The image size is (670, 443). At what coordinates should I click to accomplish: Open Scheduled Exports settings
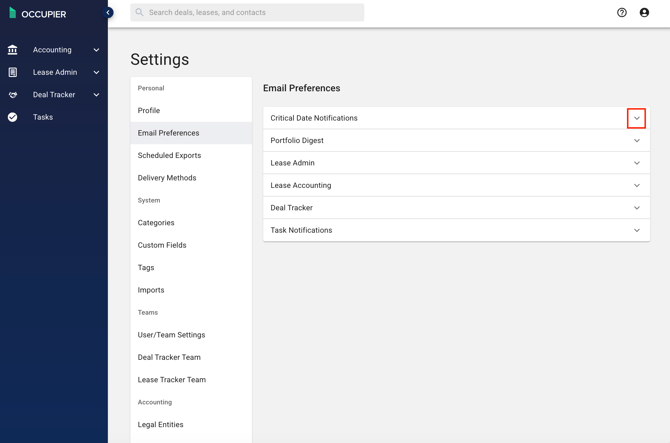click(x=191, y=155)
